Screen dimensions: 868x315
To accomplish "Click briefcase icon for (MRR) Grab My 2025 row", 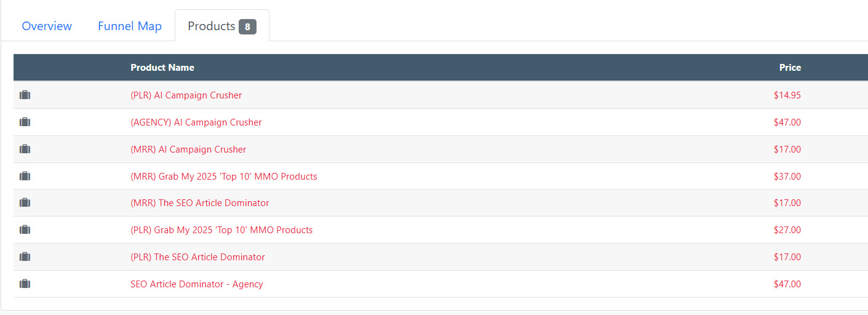I will coord(25,177).
